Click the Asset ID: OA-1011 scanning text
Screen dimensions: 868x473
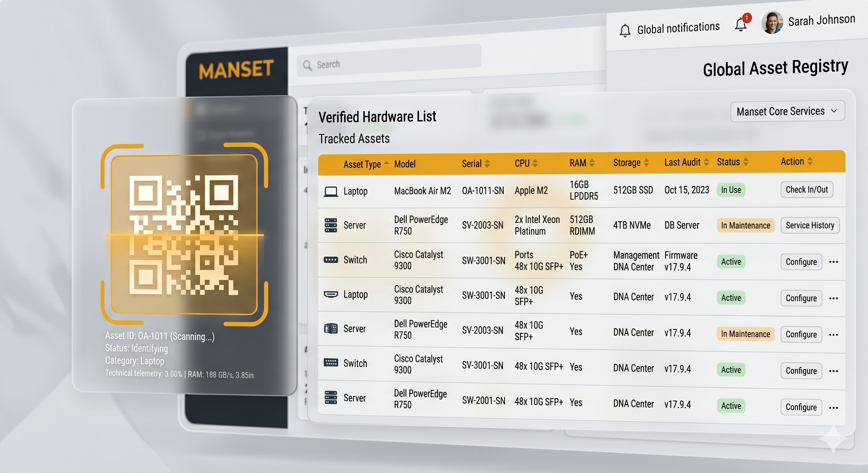(x=160, y=336)
